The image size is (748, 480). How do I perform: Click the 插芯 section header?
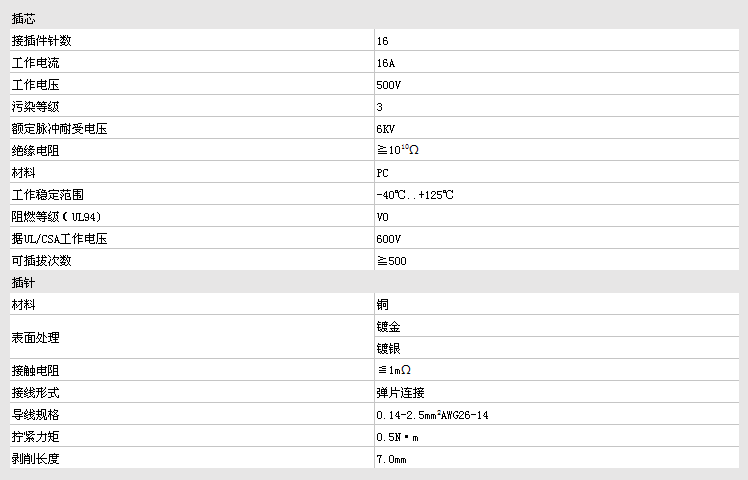(26, 18)
